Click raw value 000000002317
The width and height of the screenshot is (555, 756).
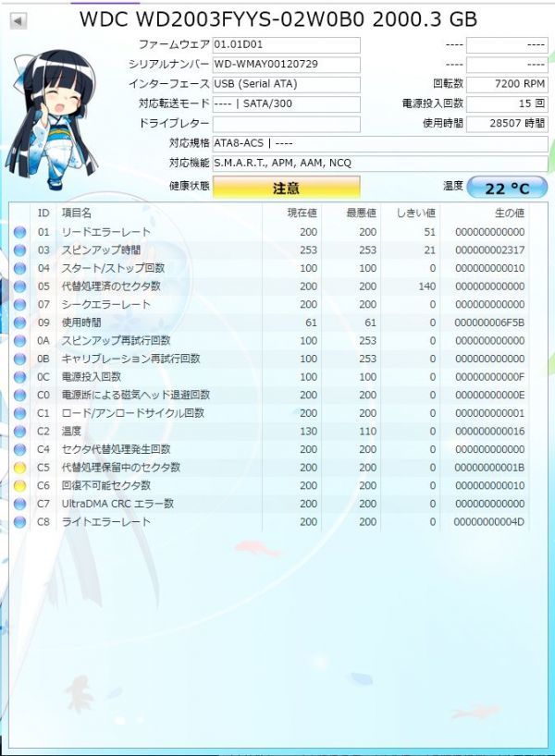point(489,250)
